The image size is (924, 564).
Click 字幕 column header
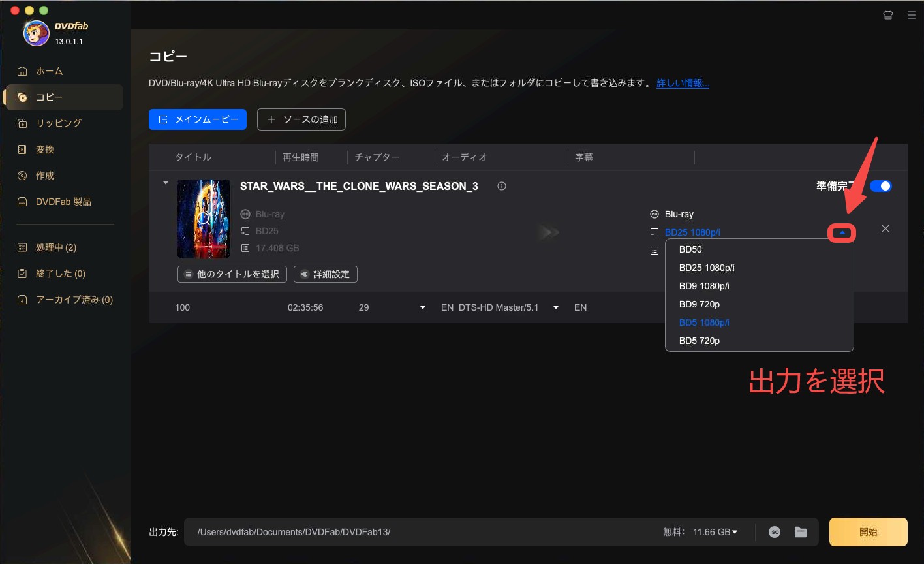(x=584, y=157)
